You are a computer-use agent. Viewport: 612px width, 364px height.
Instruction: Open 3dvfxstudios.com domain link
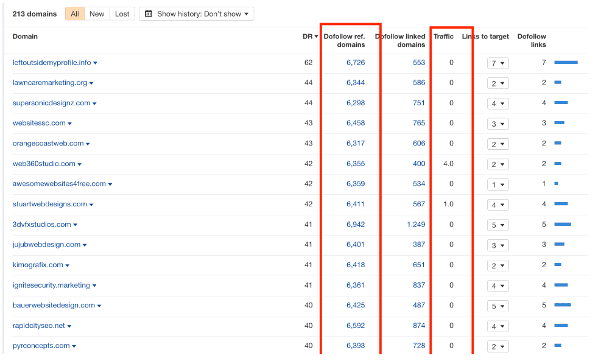(x=42, y=225)
